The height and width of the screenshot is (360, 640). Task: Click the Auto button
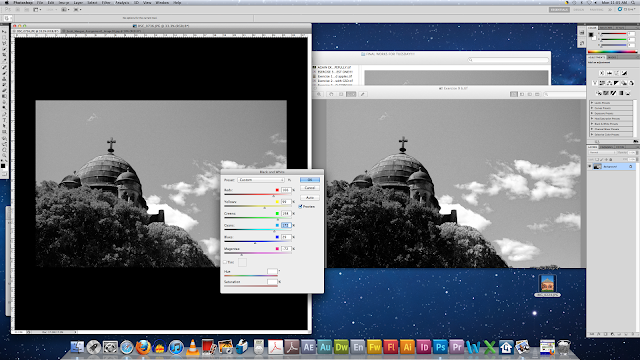click(310, 198)
